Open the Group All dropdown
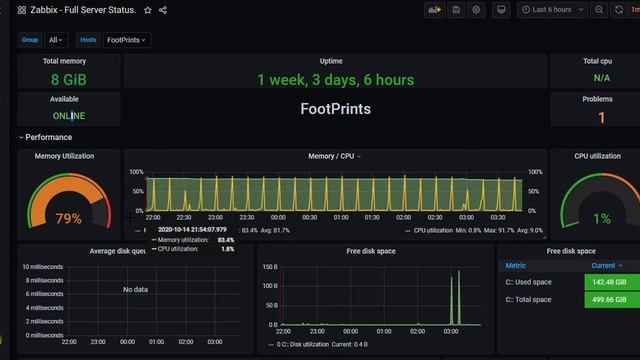This screenshot has height=360, width=640. [x=56, y=40]
